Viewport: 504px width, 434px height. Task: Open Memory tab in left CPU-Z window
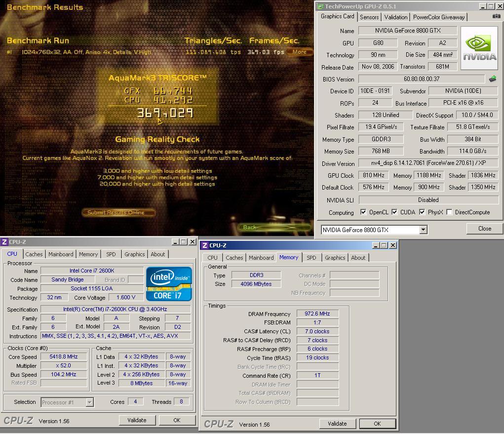click(88, 254)
